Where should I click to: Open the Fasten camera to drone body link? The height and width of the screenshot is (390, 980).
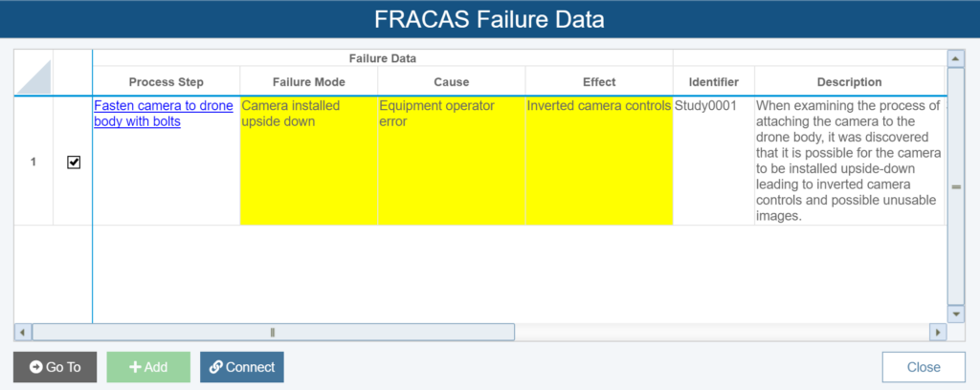[x=164, y=114]
